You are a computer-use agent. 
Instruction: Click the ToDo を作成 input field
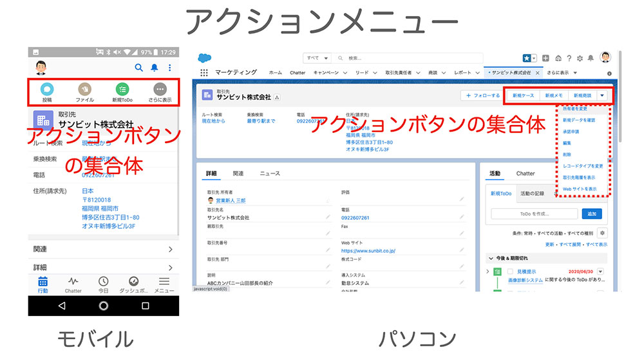click(x=534, y=214)
